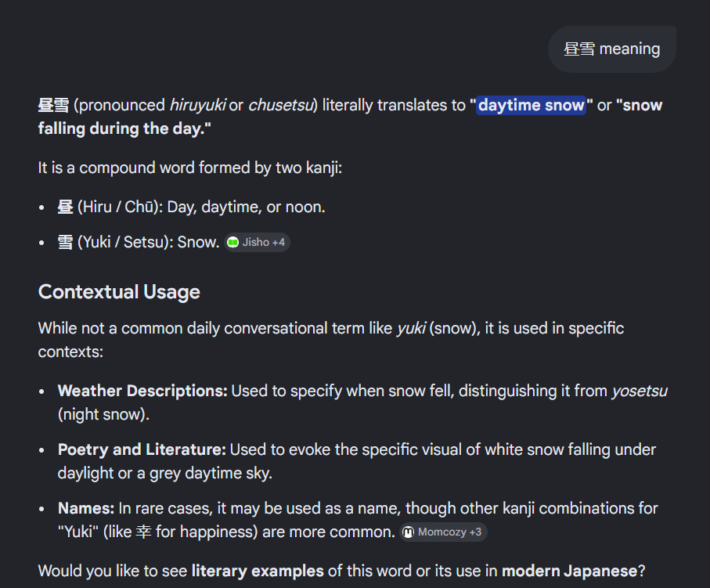Click the '昼雪 meaning' query bubble

click(x=611, y=49)
